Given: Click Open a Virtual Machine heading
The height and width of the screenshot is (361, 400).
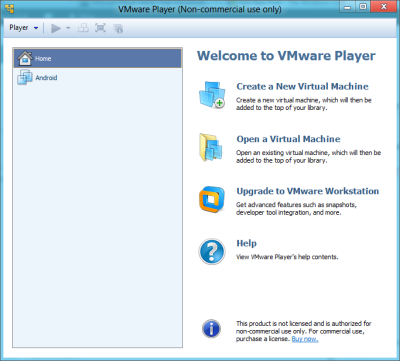Looking at the screenshot, I should point(288,139).
